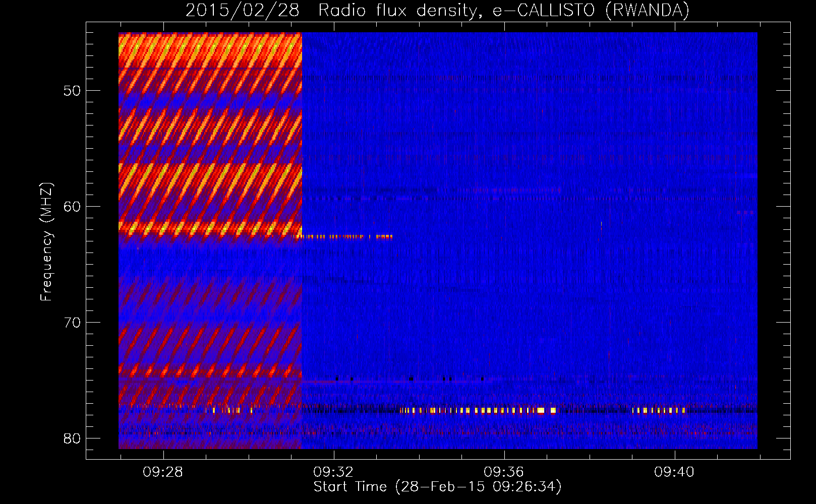Click the dotted orange emission line near 62.5 MHz
The height and width of the screenshot is (504, 816).
point(343,236)
